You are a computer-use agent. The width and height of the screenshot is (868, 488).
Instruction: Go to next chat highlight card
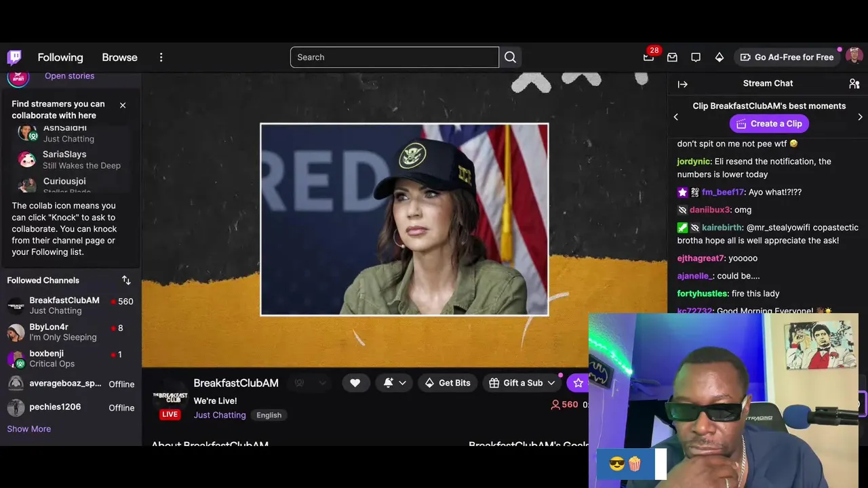[860, 117]
